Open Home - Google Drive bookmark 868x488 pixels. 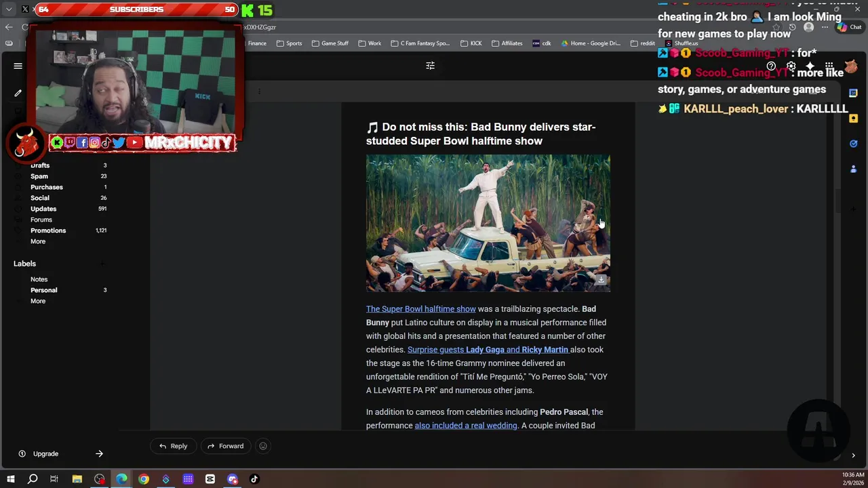click(591, 43)
